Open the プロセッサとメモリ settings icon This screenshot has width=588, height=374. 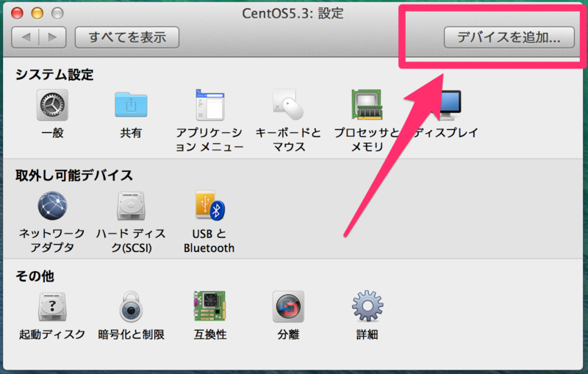367,105
